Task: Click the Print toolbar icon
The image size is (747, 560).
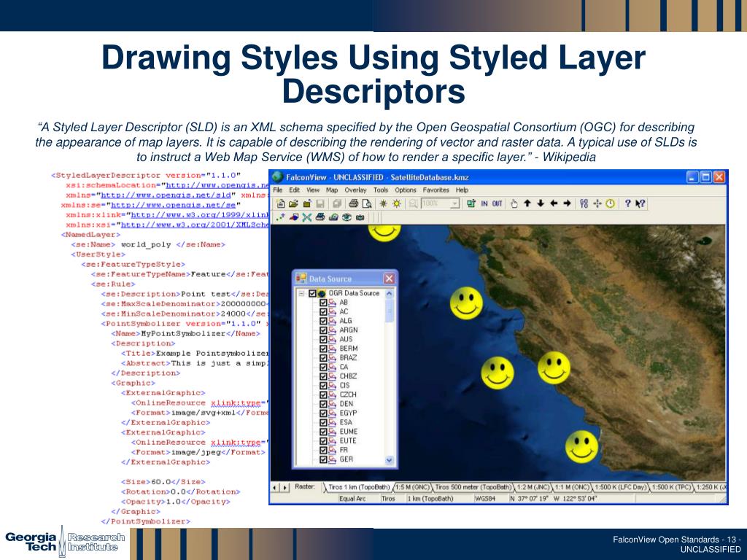Action: 354,204
